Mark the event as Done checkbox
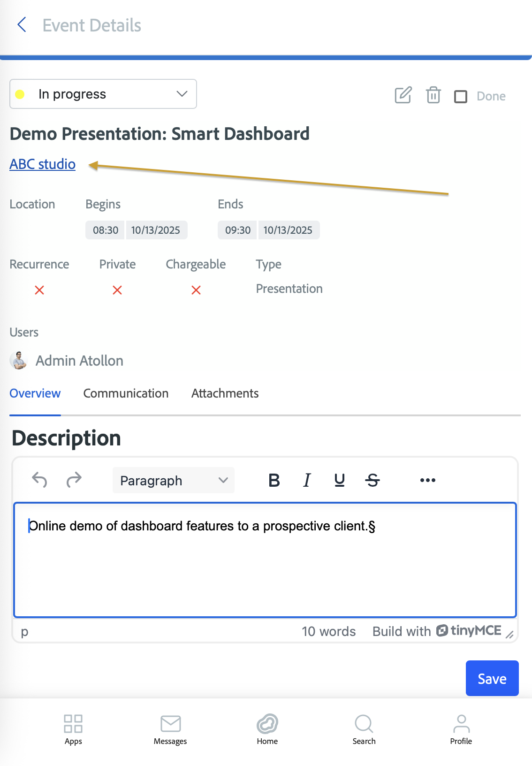The width and height of the screenshot is (532, 766). point(461,97)
